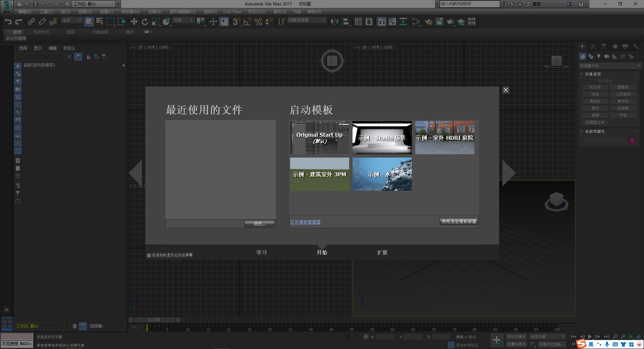Screen dimensions: 644x349
Task: Click the Render Production teapot icon
Action: click(450, 21)
